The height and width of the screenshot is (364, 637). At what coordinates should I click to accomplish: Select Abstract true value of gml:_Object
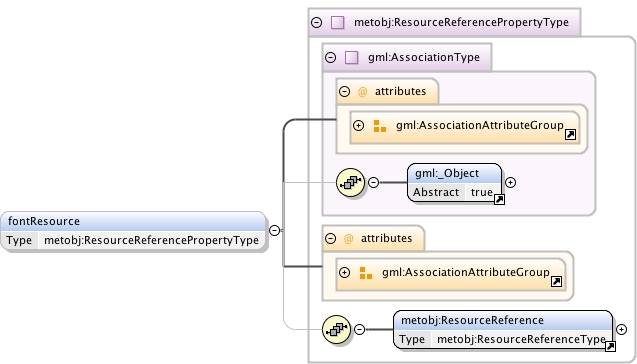tap(481, 192)
